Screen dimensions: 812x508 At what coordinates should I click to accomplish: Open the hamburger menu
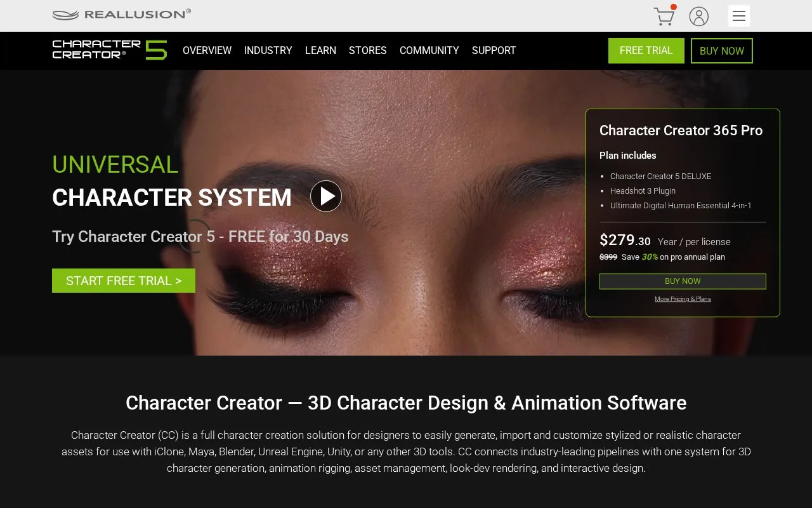(x=739, y=16)
